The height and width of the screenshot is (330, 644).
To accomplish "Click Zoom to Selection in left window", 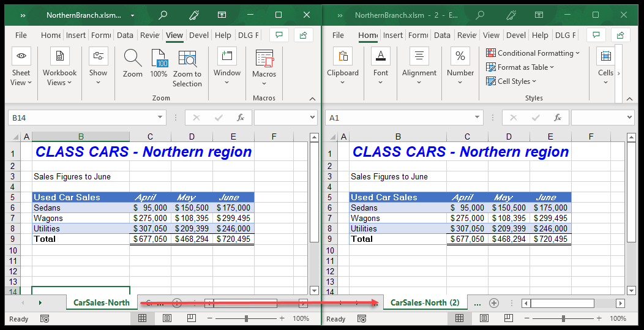I will pyautogui.click(x=187, y=67).
